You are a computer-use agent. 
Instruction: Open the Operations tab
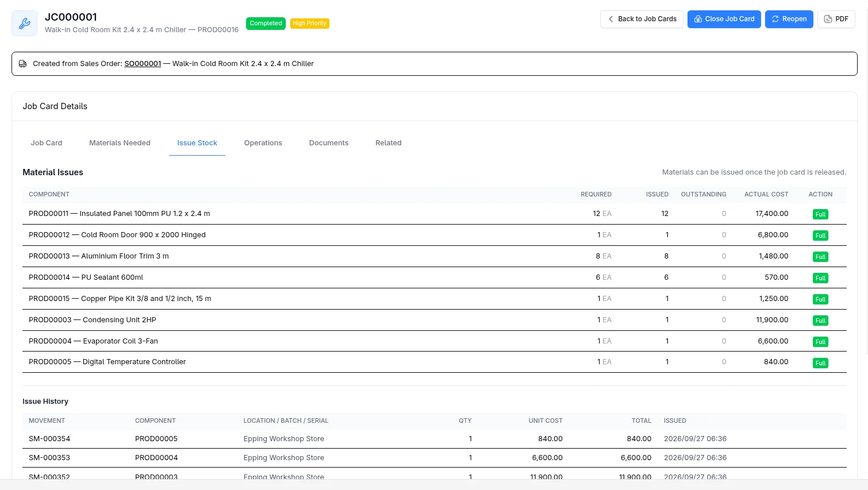pyautogui.click(x=263, y=143)
